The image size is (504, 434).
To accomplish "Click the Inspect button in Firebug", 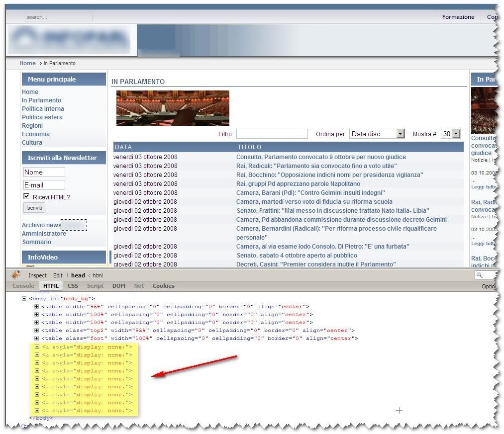I will [37, 275].
